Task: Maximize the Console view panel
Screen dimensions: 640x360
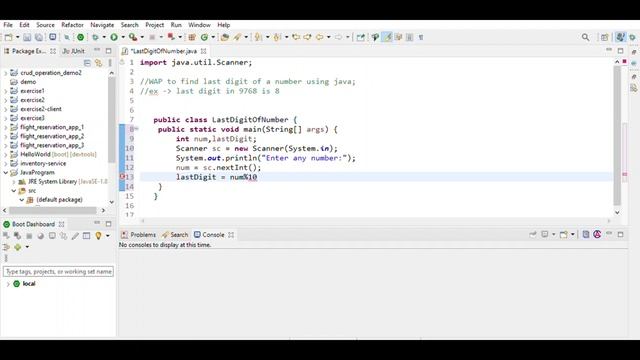Action: [620, 234]
